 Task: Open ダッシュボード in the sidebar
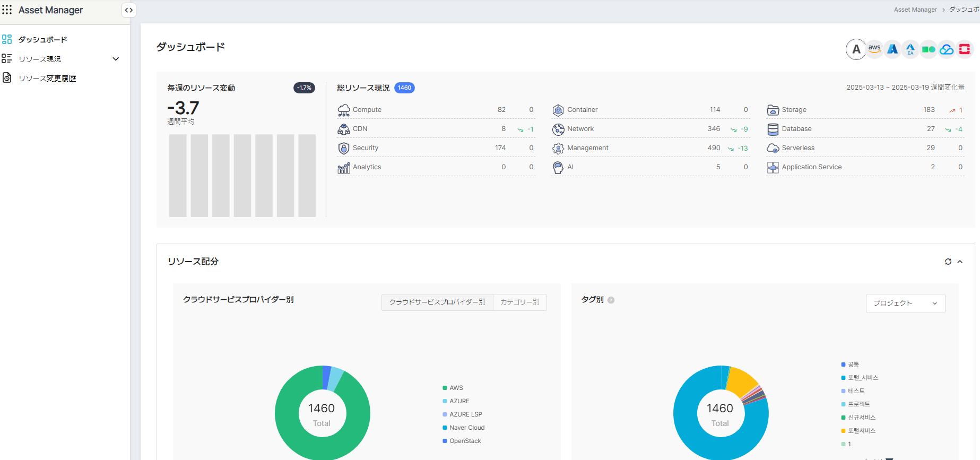coord(43,39)
